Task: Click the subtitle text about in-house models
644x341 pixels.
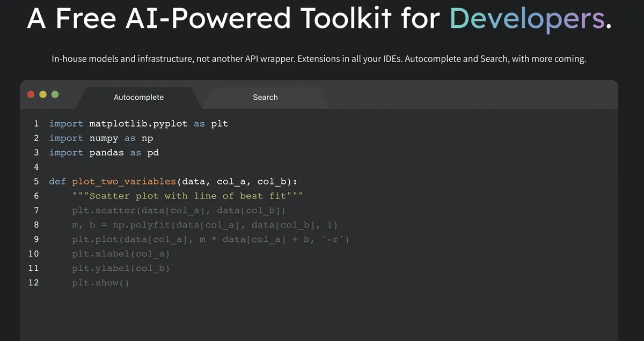Action: pyautogui.click(x=319, y=59)
